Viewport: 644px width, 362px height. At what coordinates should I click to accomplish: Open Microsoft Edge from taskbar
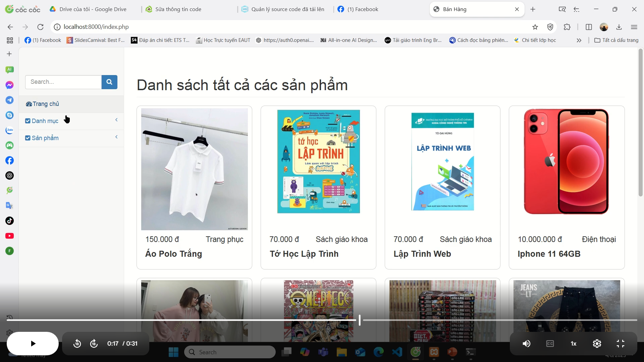coord(379,352)
